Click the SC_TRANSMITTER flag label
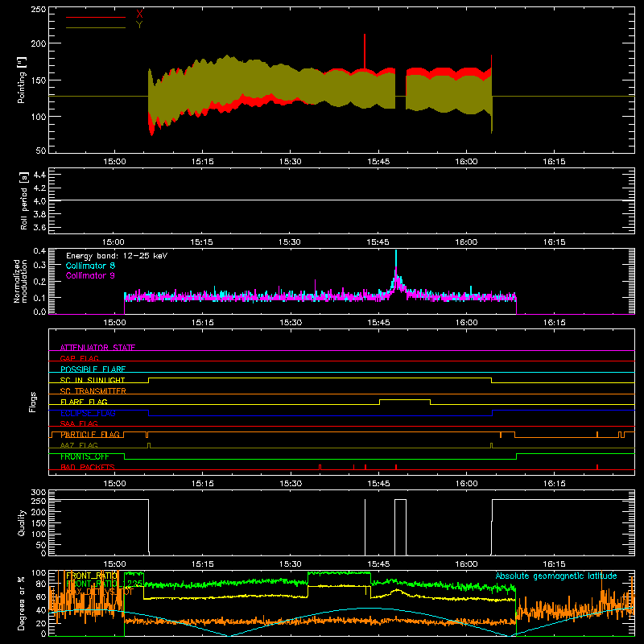Screen dimensions: 644x644 [93, 391]
